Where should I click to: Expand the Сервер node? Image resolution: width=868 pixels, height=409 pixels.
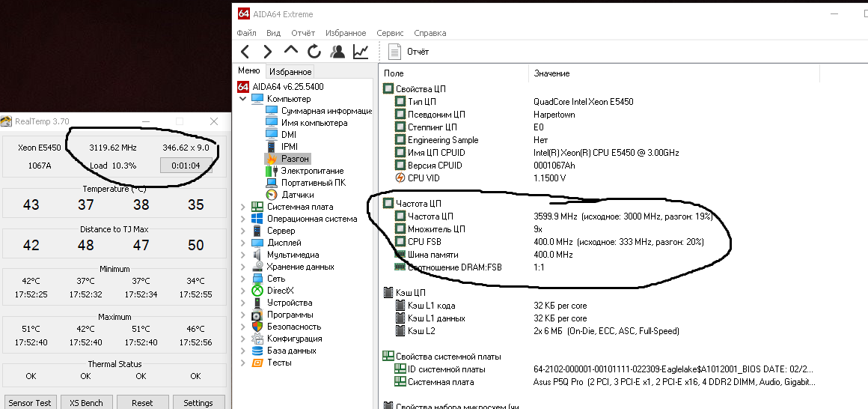[x=242, y=231]
